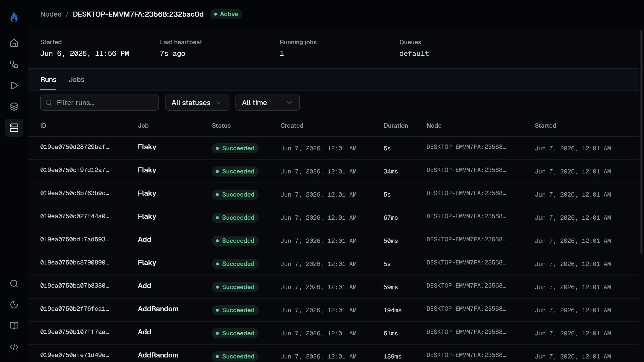Image resolution: width=644 pixels, height=362 pixels.
Task: Open the Home dashboard icon
Action: (14, 43)
